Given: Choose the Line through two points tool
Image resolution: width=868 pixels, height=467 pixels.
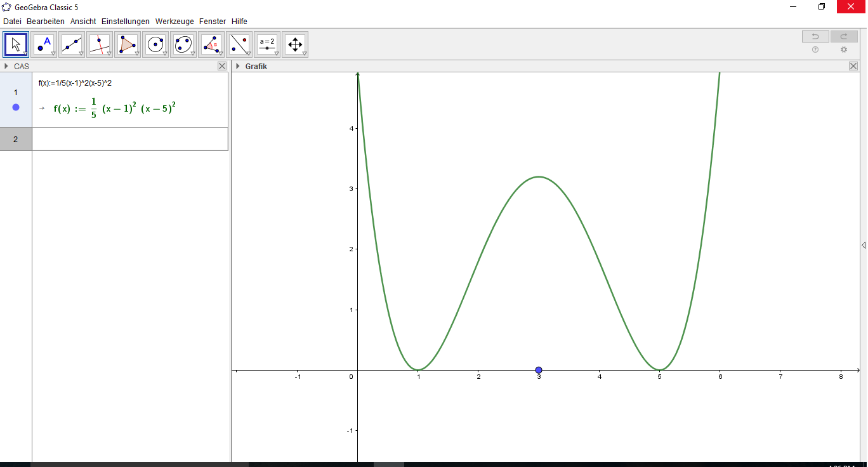Looking at the screenshot, I should [x=72, y=44].
